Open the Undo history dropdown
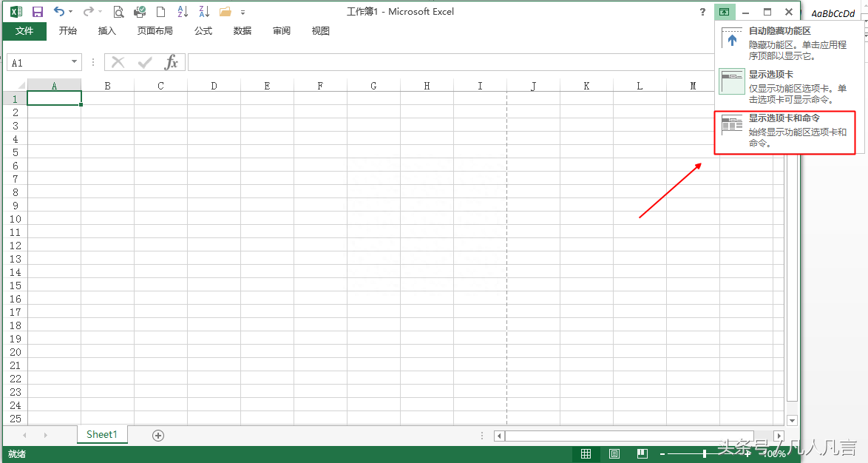This screenshot has height=463, width=868. (x=71, y=11)
